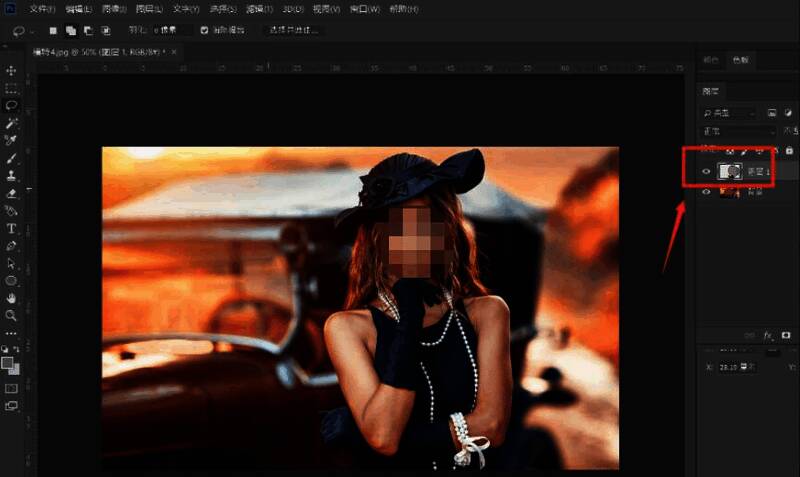
Task: Select the Zoom tool
Action: click(x=11, y=315)
